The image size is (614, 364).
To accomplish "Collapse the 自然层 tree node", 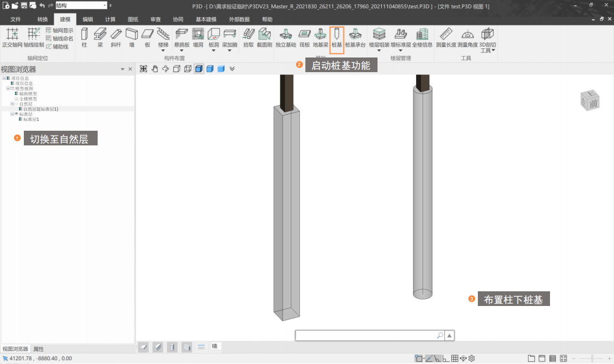I will (x=12, y=104).
